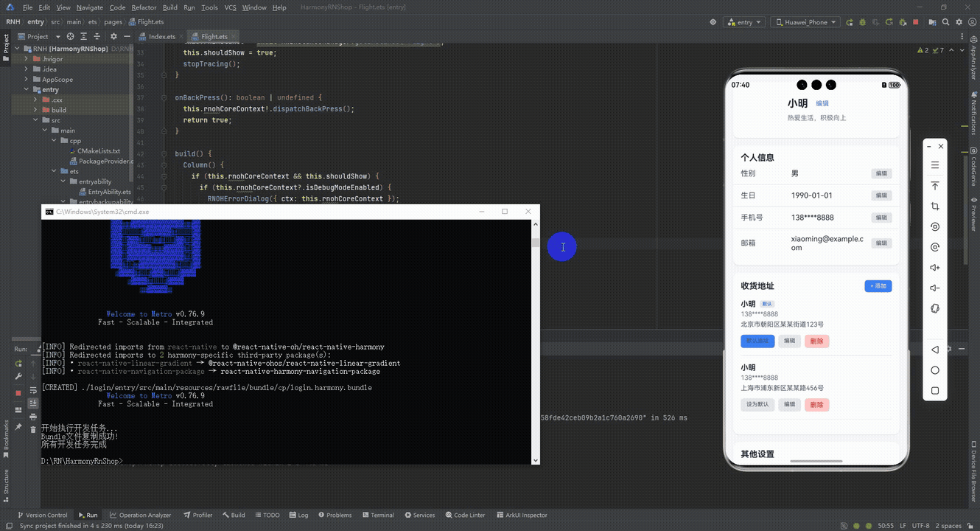Click the blue + 添加 address button
This screenshot has width=980, height=531.
tap(878, 286)
